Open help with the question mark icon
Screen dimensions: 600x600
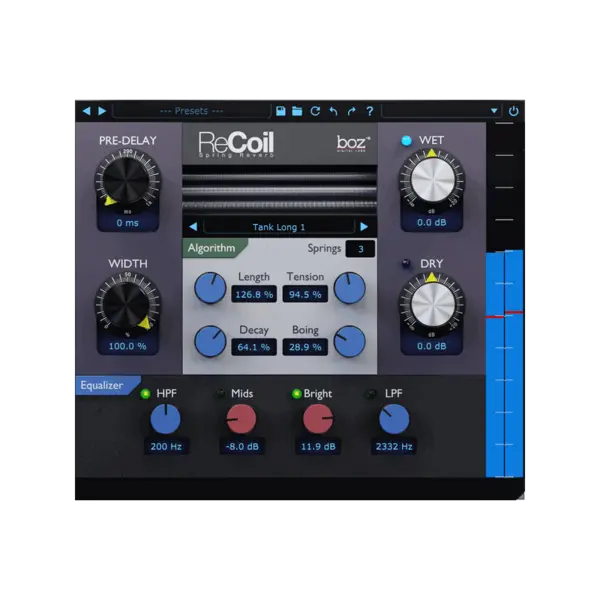click(x=369, y=111)
